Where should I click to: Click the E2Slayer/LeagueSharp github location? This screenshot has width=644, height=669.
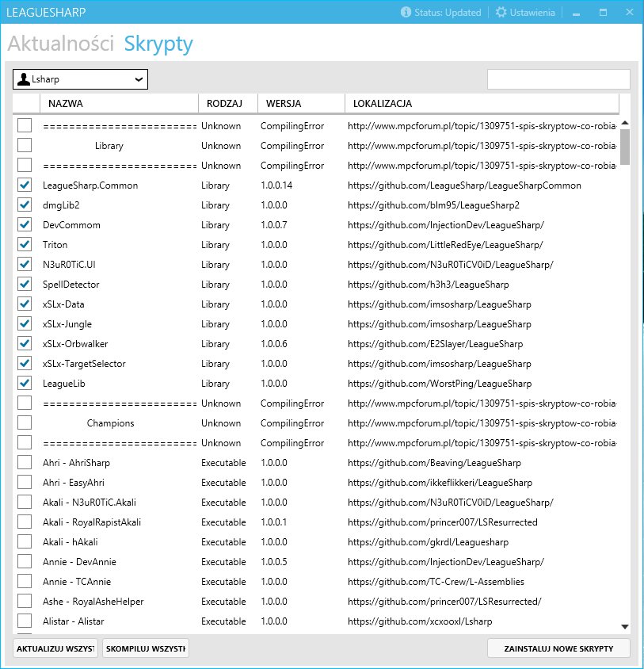[x=435, y=344]
